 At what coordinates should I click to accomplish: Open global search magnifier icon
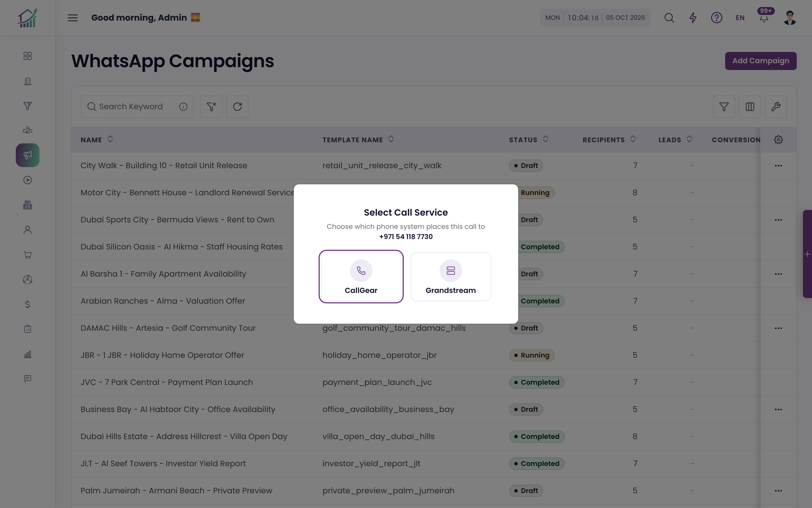pyautogui.click(x=669, y=18)
